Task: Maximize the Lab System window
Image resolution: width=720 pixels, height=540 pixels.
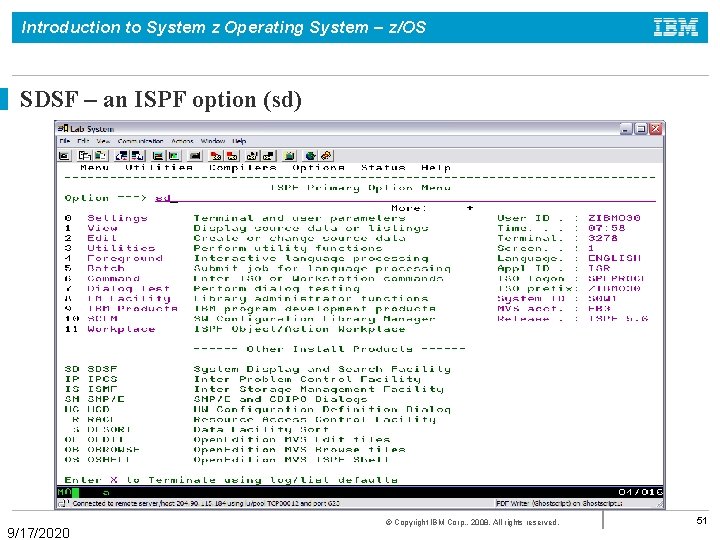Action: 641,129
